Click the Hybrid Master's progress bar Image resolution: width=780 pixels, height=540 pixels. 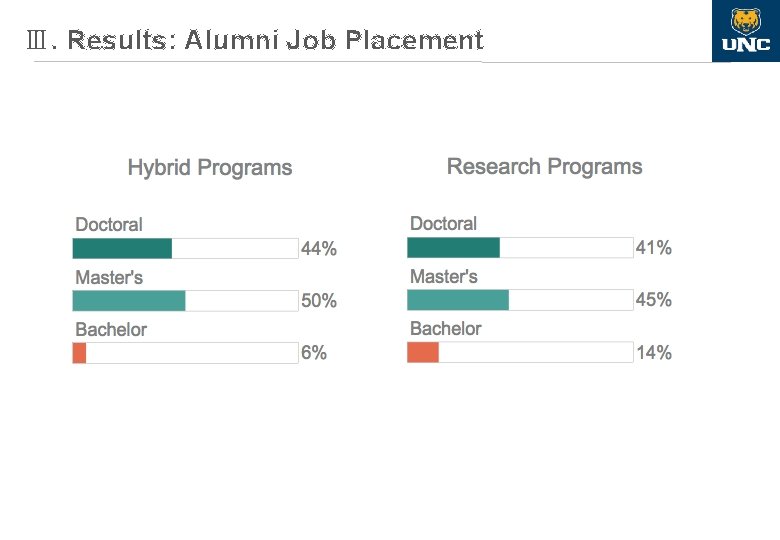(x=185, y=301)
